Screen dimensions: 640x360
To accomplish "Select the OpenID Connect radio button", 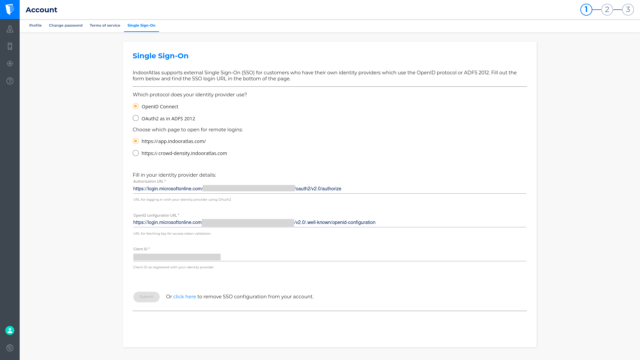I will [x=136, y=106].
